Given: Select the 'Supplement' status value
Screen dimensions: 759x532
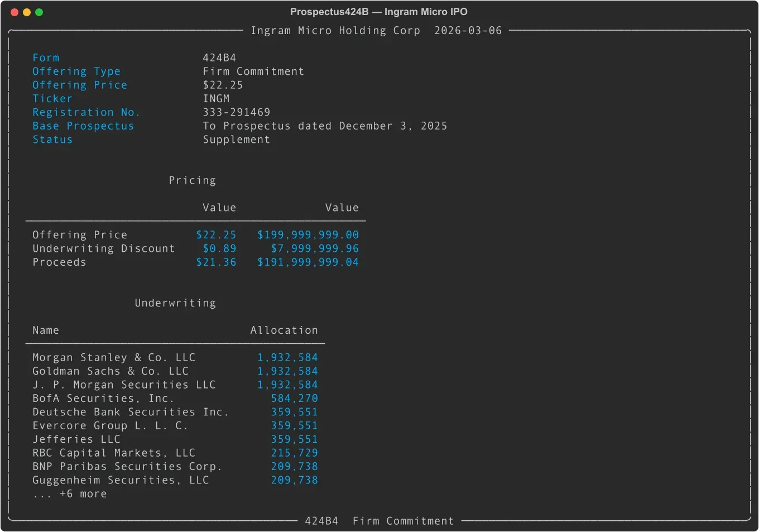Looking at the screenshot, I should (237, 140).
